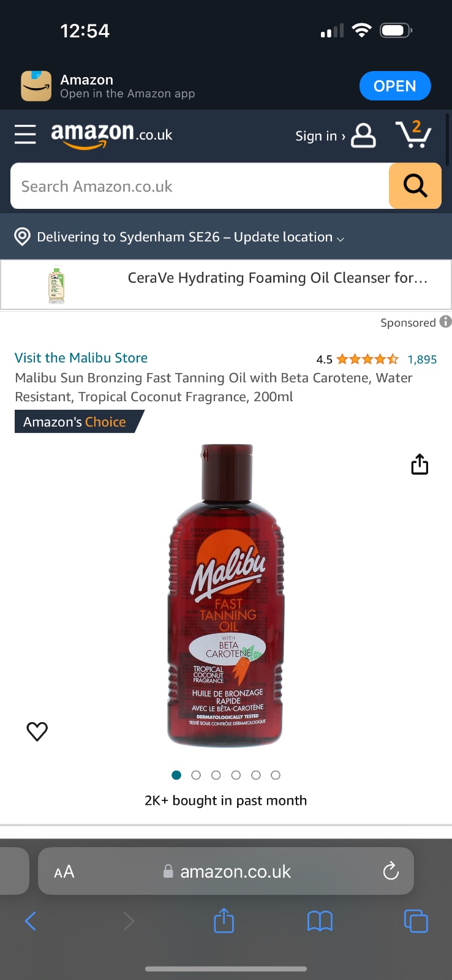Select the last product image dot
The image size is (452, 980).
click(x=276, y=775)
